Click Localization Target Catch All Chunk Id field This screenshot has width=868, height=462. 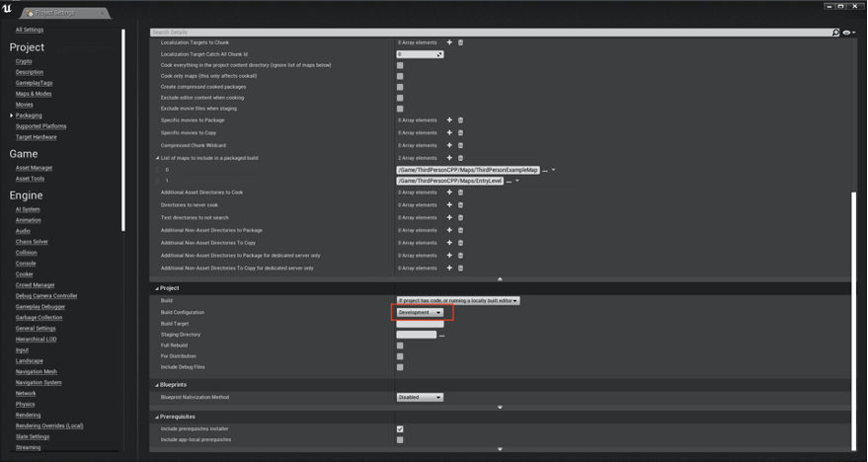coord(420,54)
